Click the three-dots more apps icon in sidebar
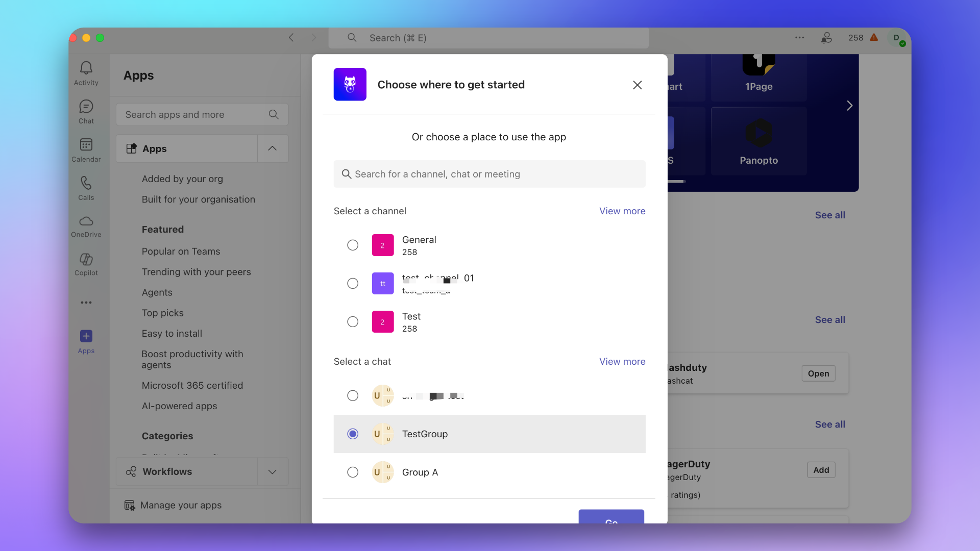The height and width of the screenshot is (551, 980). click(86, 303)
